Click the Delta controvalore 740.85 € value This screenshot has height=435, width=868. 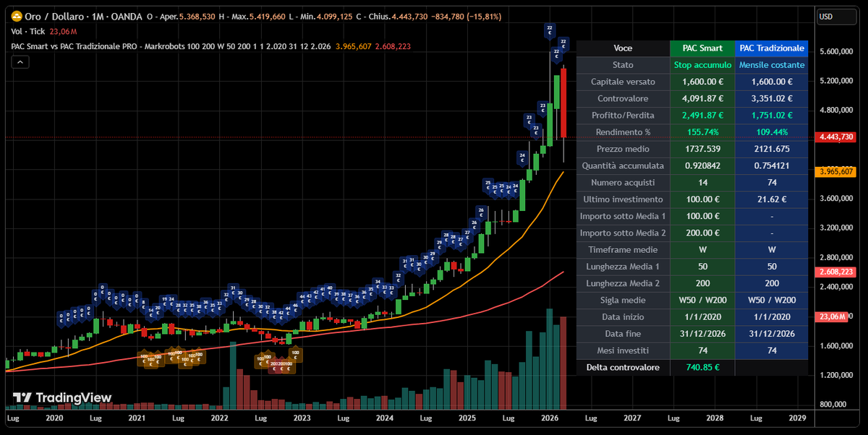pyautogui.click(x=702, y=367)
